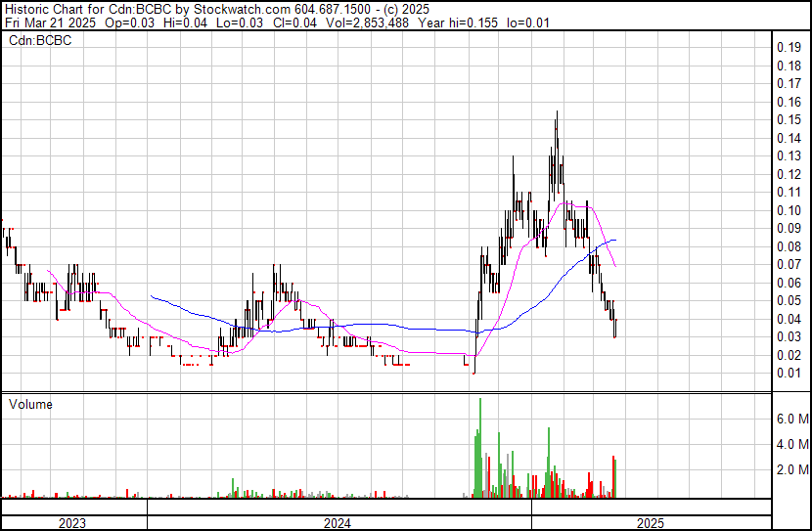Click the 0.10 price axis label
This screenshot has width=812, height=531.
pyautogui.click(x=789, y=210)
